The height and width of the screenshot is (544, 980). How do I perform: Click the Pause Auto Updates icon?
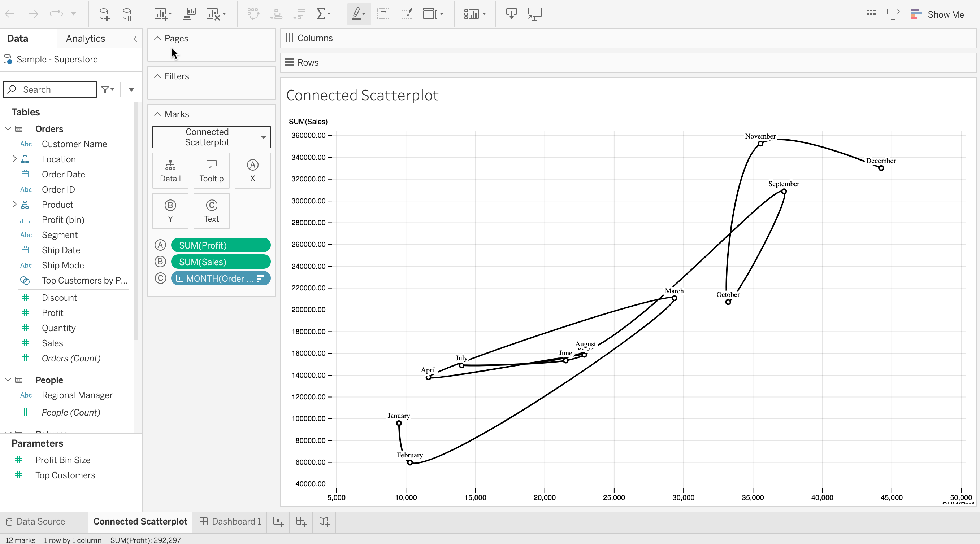(x=127, y=14)
